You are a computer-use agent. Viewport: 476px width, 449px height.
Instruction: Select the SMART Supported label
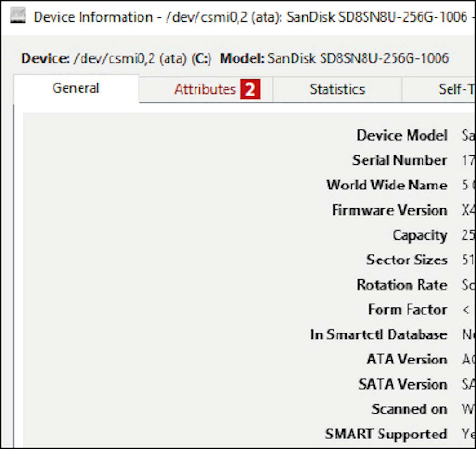tap(386, 434)
